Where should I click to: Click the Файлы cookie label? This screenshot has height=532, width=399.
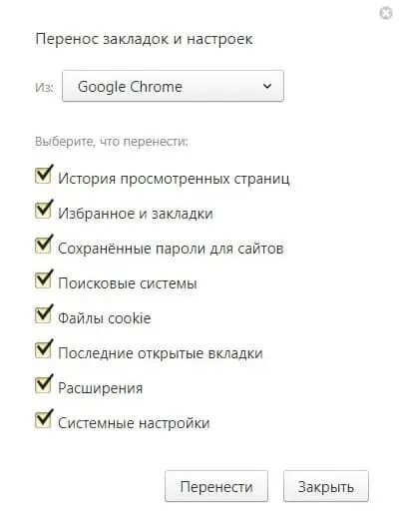point(105,318)
